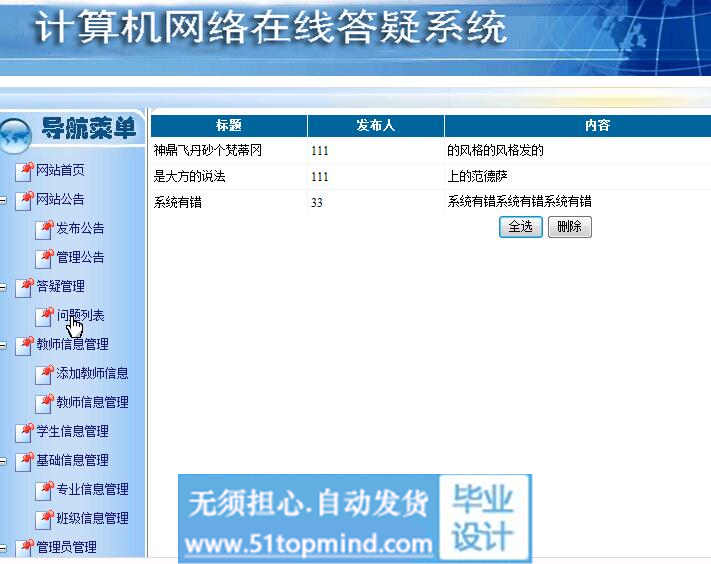
Task: Click the pin icon beside 专业信息管理
Action: tap(44, 490)
